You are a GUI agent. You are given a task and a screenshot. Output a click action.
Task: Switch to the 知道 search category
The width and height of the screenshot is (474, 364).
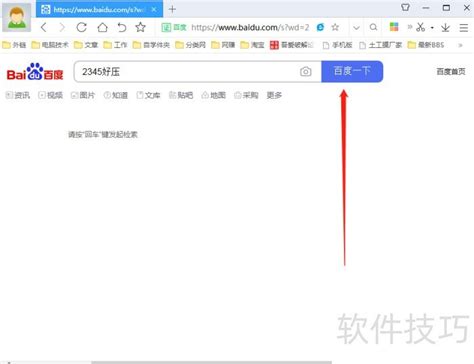point(116,95)
